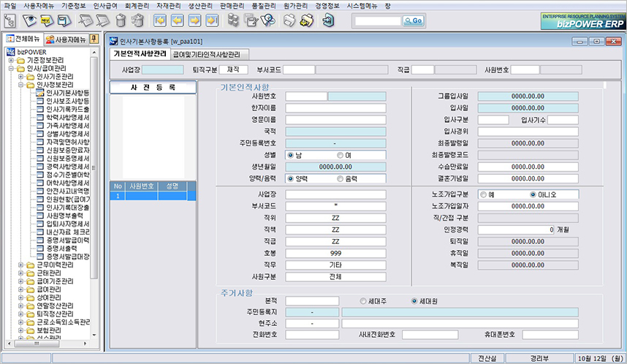Expand the 기준정보관리 tree folder
The image size is (627, 364).
click(11, 61)
